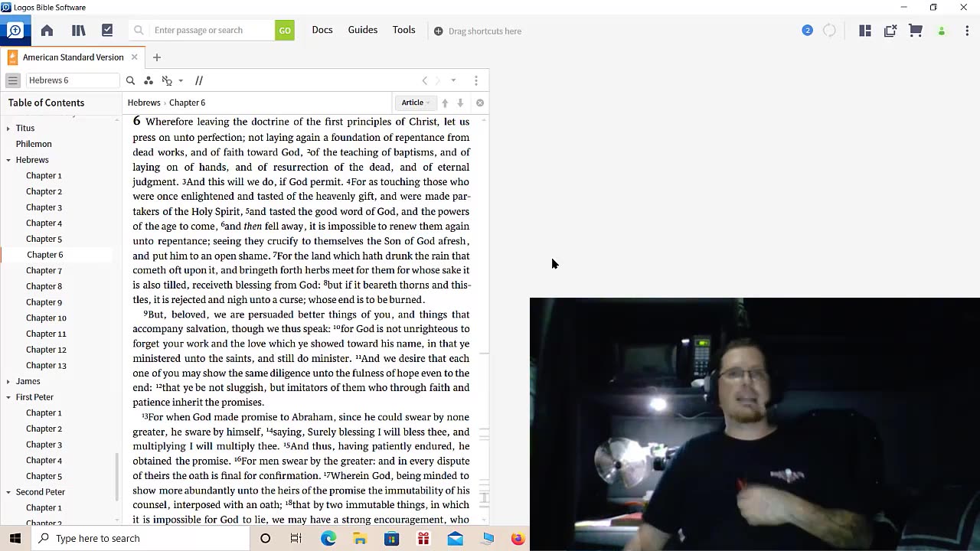Go to the previous article with up arrow
This screenshot has height=551, width=980.
pyautogui.click(x=445, y=103)
